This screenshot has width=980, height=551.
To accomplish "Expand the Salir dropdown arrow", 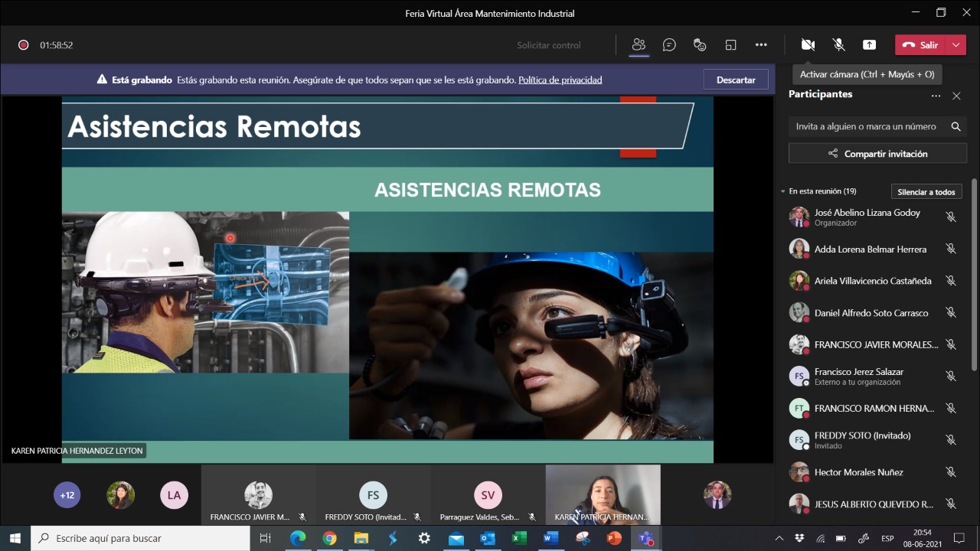I will (956, 44).
